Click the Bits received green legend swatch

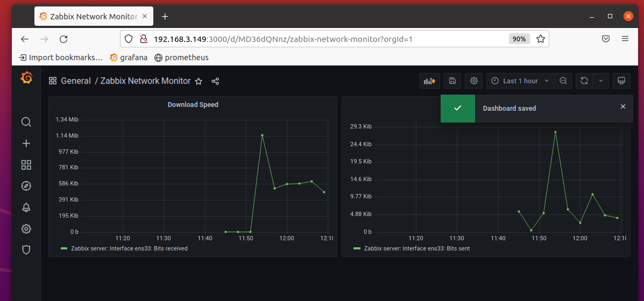click(x=63, y=248)
